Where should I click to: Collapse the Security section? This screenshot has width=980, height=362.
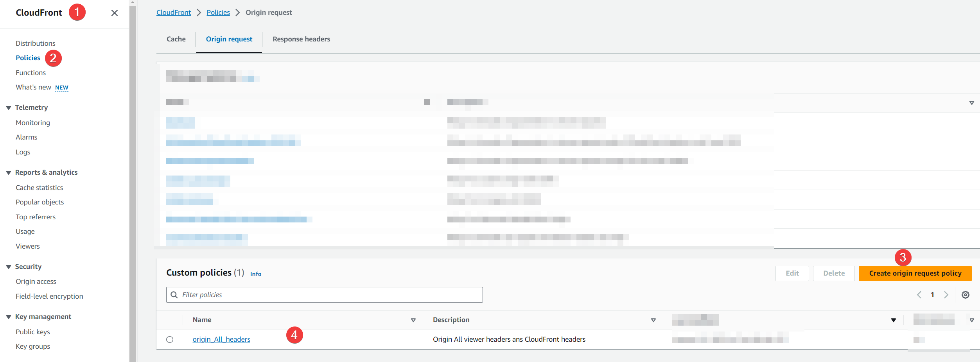pyautogui.click(x=9, y=267)
